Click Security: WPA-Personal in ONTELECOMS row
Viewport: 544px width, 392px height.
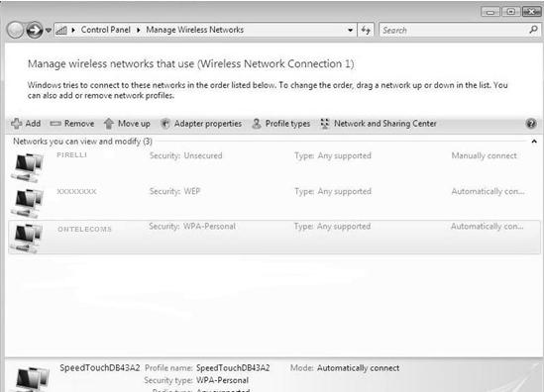tap(192, 227)
